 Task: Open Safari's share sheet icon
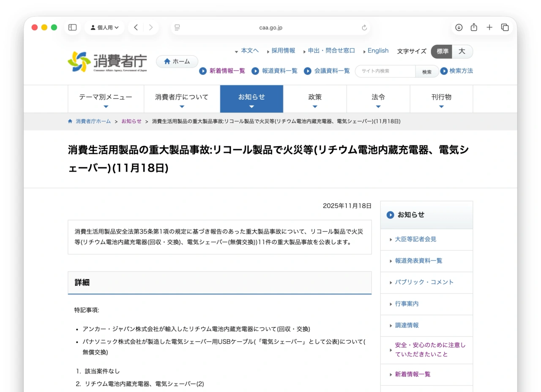tap(474, 27)
